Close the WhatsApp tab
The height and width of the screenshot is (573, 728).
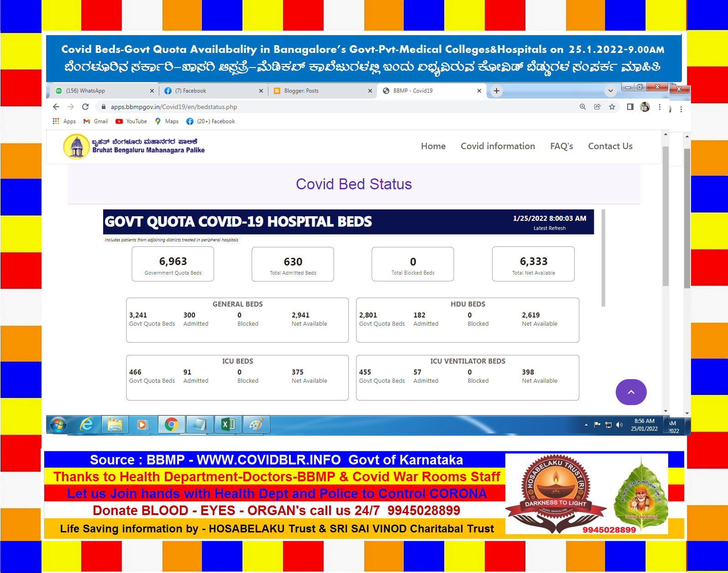pos(152,91)
